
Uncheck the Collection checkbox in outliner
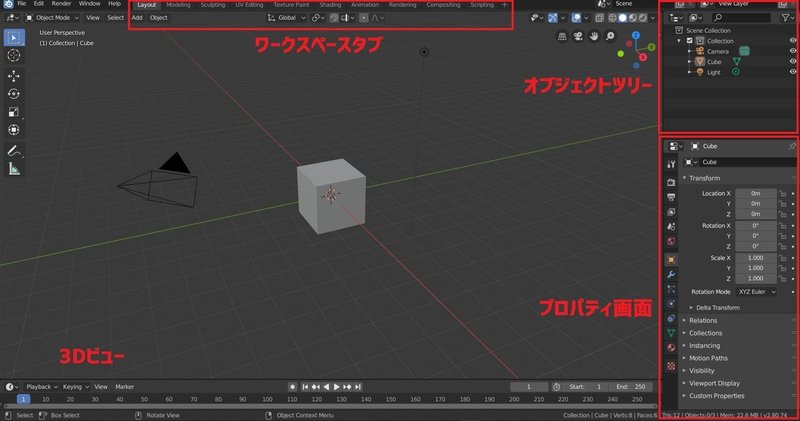point(689,41)
